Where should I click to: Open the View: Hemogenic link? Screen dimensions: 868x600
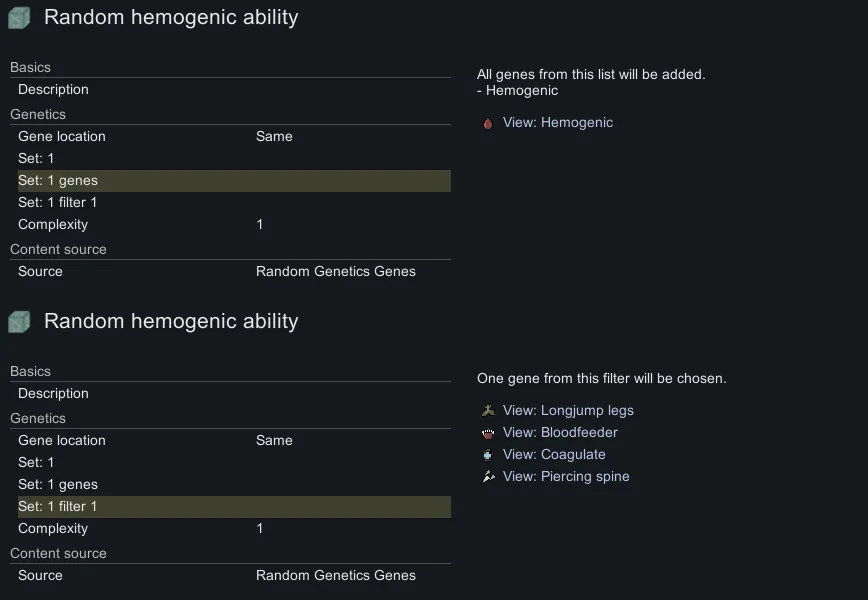pyautogui.click(x=557, y=123)
